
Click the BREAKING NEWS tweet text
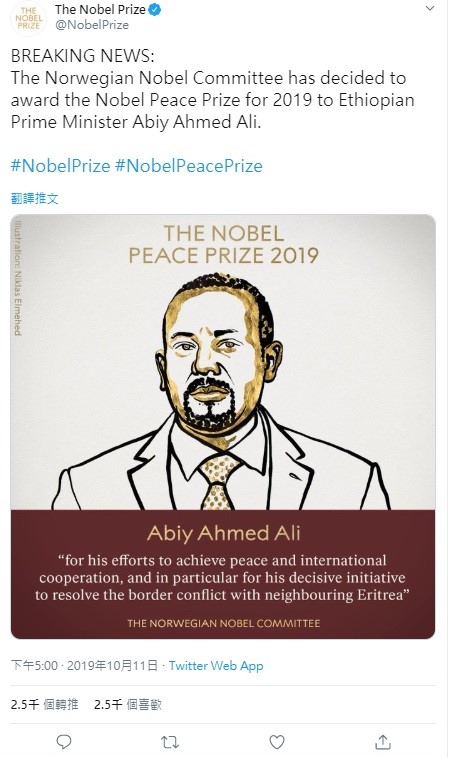coord(213,88)
